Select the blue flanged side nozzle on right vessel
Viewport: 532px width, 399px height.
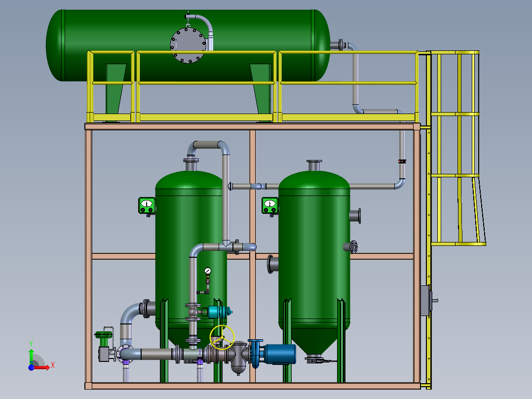[x=351, y=247]
